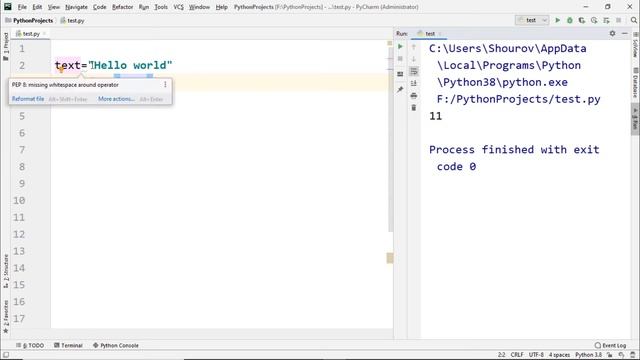The height and width of the screenshot is (360, 640).
Task: Start debugging with the green bug icon
Action: coord(570,20)
